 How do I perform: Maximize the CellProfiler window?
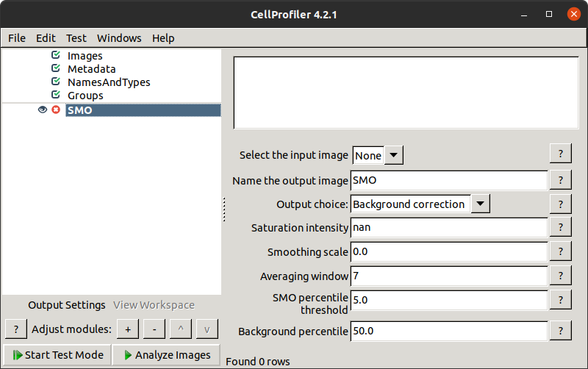tap(549, 14)
